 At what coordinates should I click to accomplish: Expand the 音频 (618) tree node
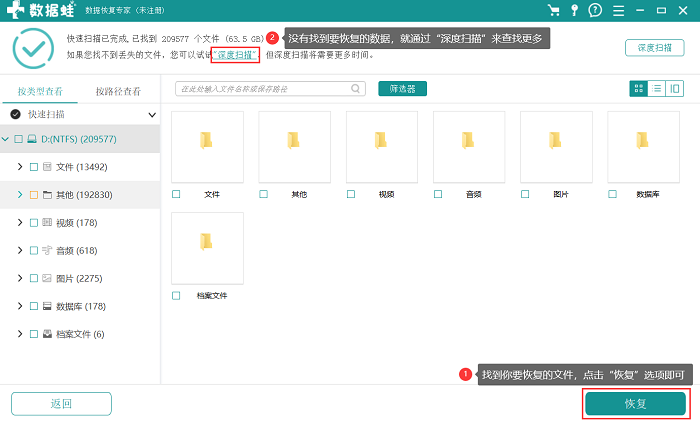point(20,250)
